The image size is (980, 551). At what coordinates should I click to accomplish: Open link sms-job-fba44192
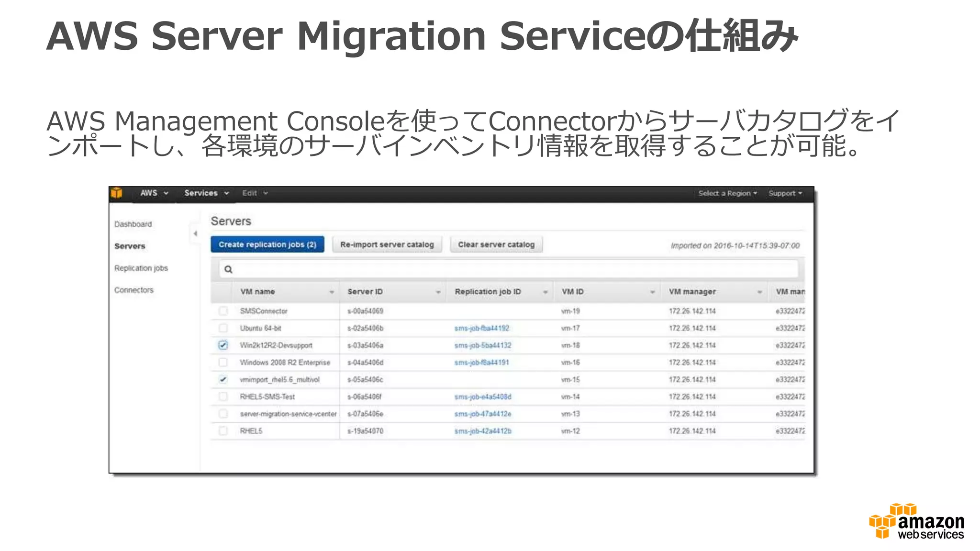(482, 328)
